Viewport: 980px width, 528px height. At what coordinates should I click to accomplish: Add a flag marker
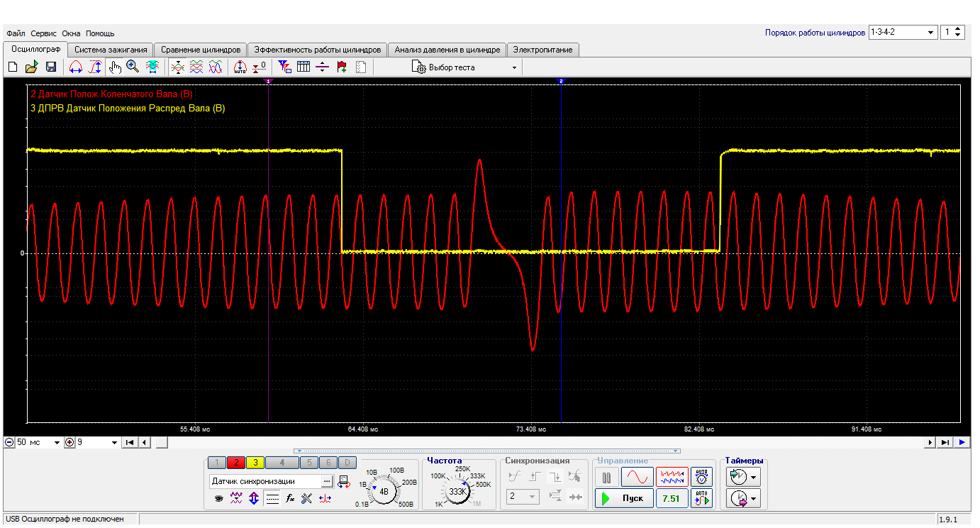[342, 67]
